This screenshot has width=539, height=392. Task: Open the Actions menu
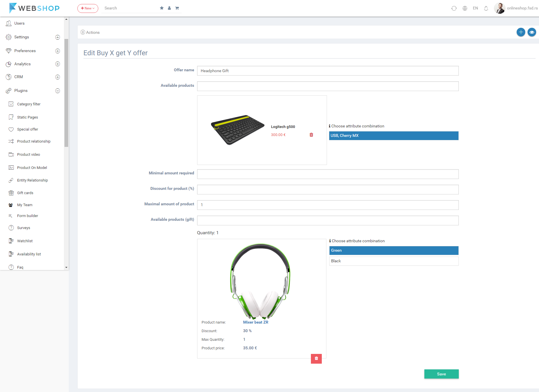[90, 32]
